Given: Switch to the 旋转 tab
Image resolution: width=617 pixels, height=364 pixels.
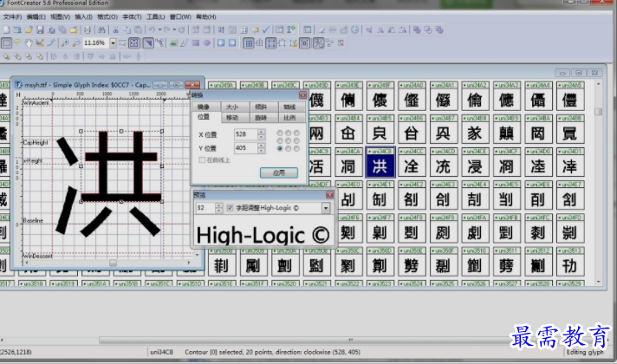Looking at the screenshot, I should [264, 118].
